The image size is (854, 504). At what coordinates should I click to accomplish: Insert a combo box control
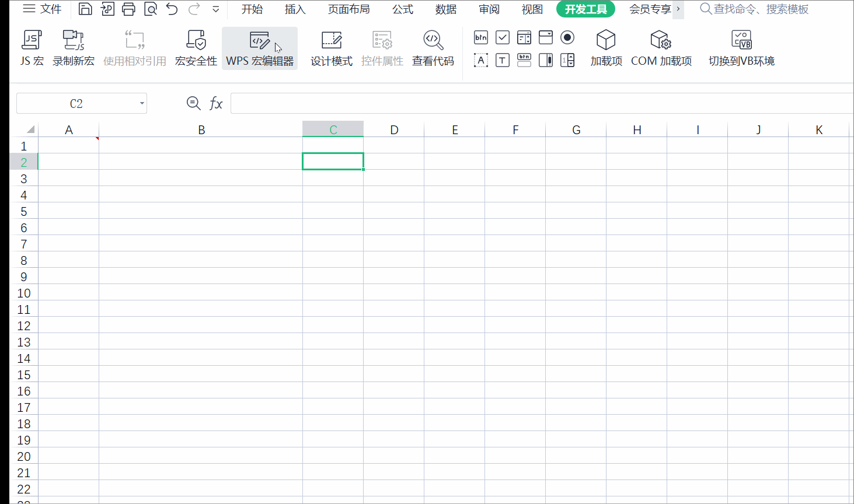[546, 38]
